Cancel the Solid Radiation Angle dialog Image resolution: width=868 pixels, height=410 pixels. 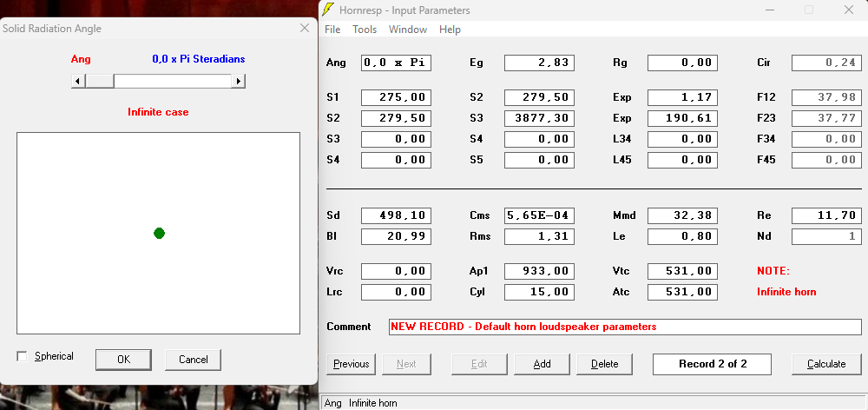click(194, 360)
